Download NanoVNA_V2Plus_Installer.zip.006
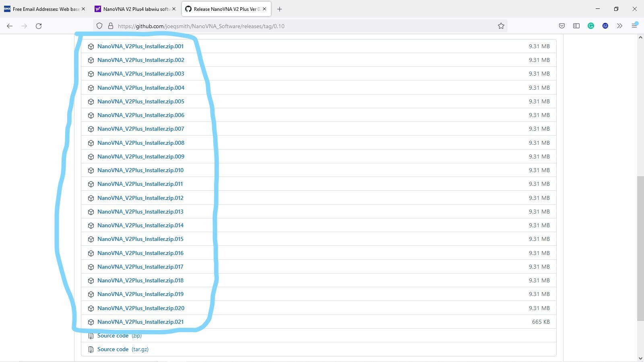Image resolution: width=644 pixels, height=362 pixels. (x=141, y=115)
